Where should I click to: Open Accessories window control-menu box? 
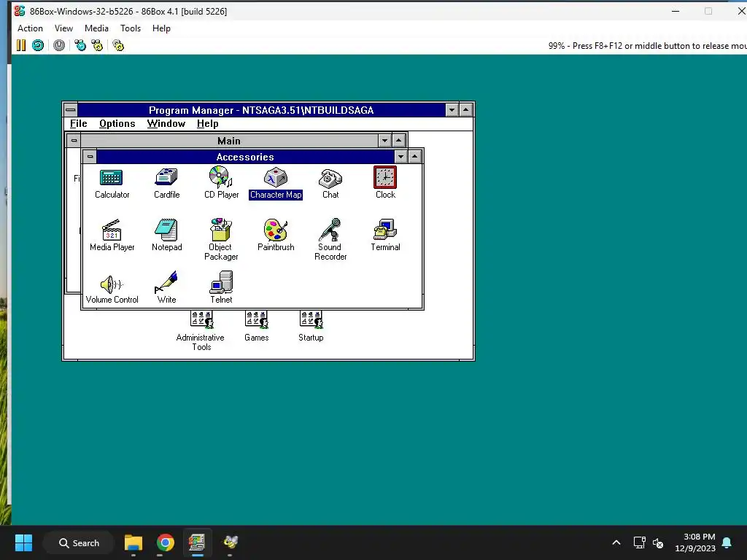coord(90,157)
